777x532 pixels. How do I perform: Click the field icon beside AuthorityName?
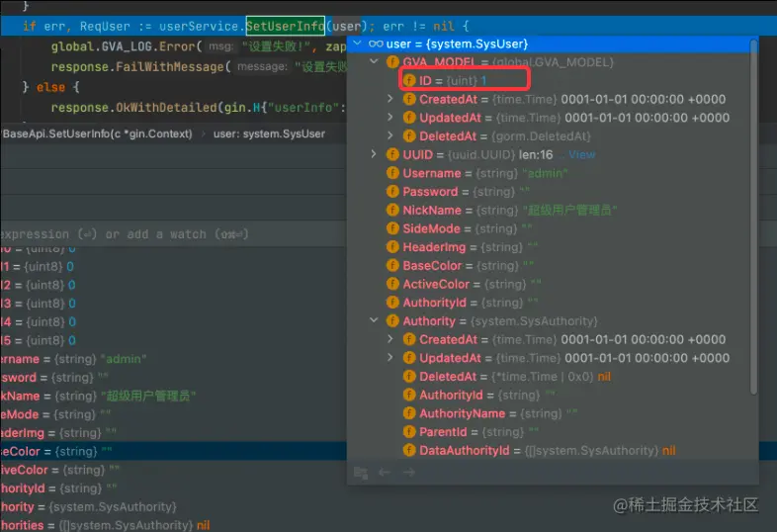409,413
